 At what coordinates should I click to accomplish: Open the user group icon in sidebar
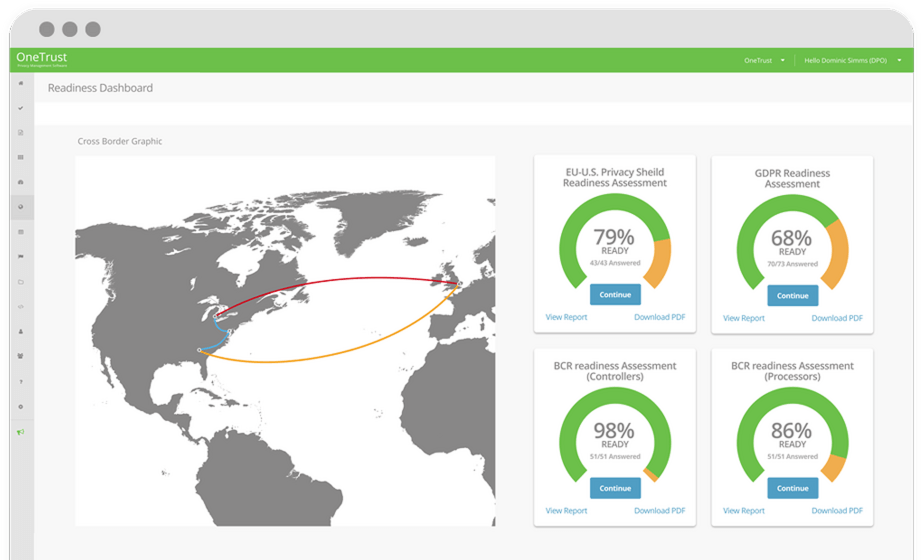coord(21,356)
